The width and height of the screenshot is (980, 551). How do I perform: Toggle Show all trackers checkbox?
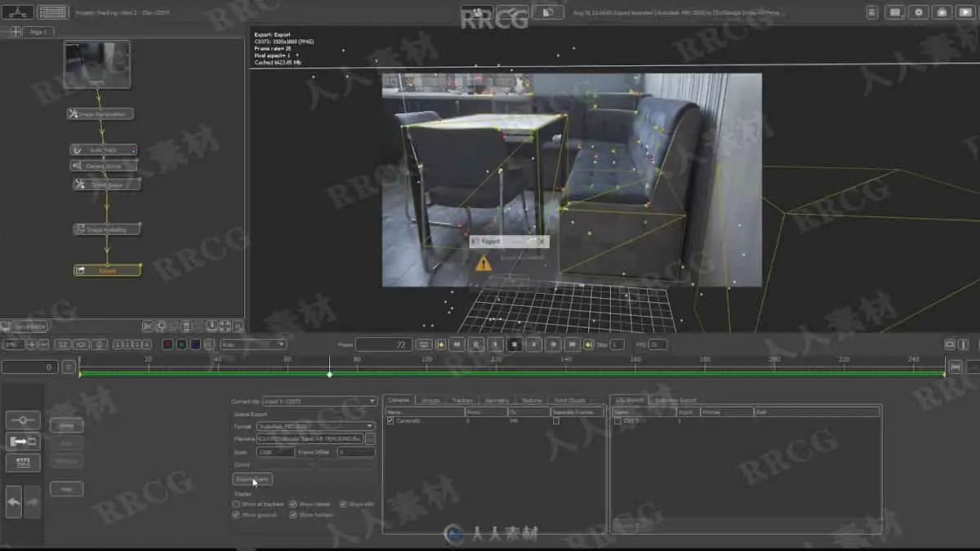[x=237, y=504]
